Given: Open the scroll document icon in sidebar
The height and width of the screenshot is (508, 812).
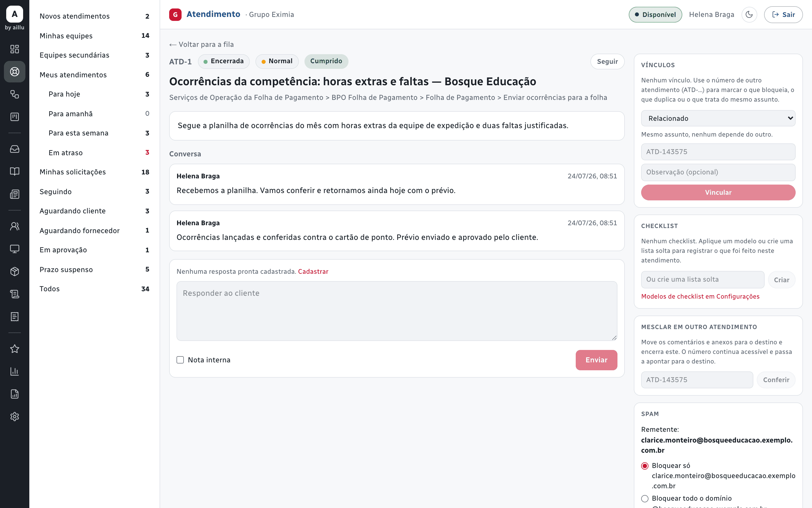Looking at the screenshot, I should click(x=14, y=294).
